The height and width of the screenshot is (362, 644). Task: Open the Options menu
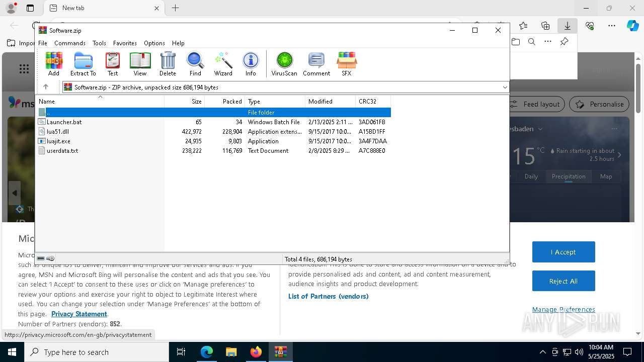154,43
